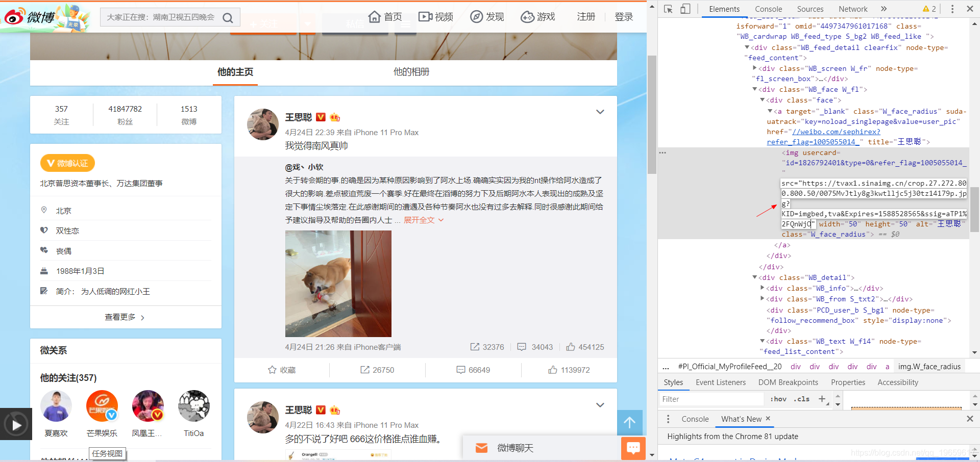Open the 发现 discover section

[487, 17]
